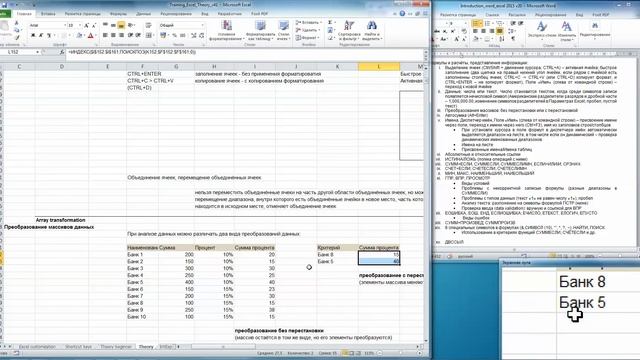Open Excel Insert ribbon tab
Viewport: 640px width, 360px height.
[x=48, y=14]
